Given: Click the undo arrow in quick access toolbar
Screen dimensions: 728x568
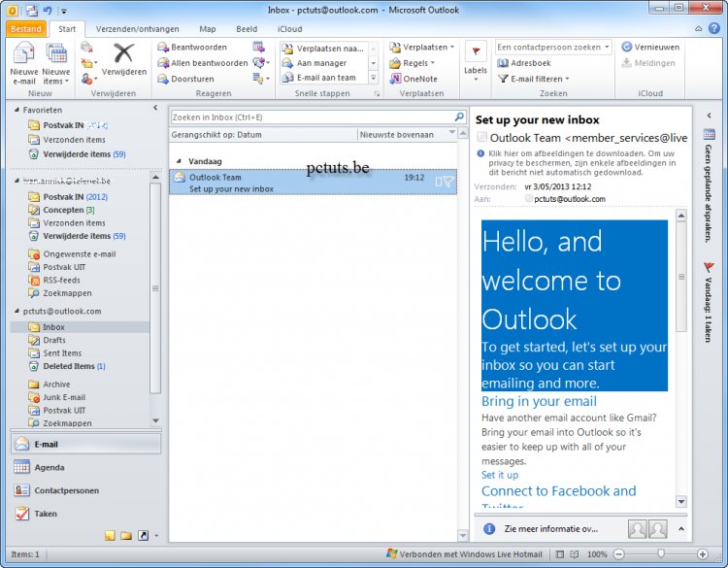Looking at the screenshot, I should point(48,10).
